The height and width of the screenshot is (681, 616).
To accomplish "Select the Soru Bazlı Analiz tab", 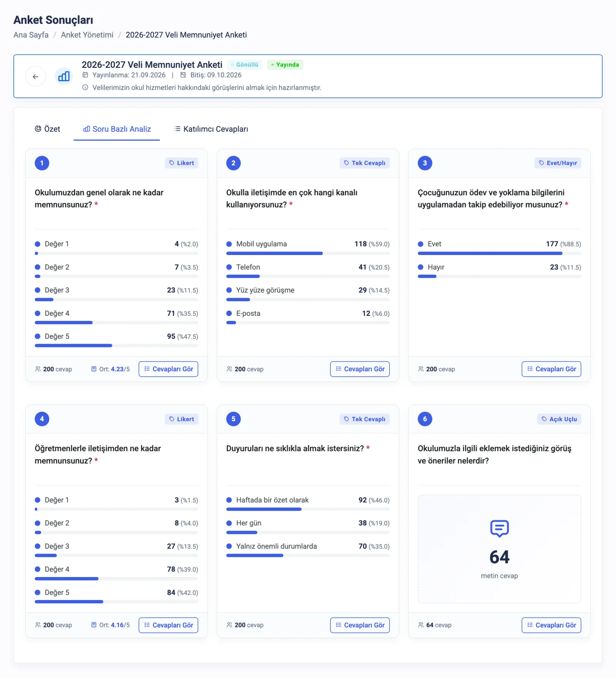I will coord(117,129).
